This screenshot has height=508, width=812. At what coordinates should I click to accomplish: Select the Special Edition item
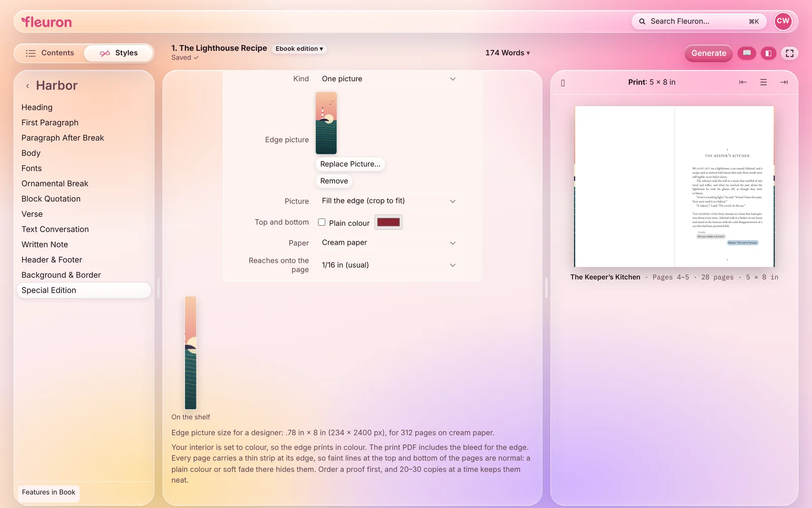(x=84, y=290)
